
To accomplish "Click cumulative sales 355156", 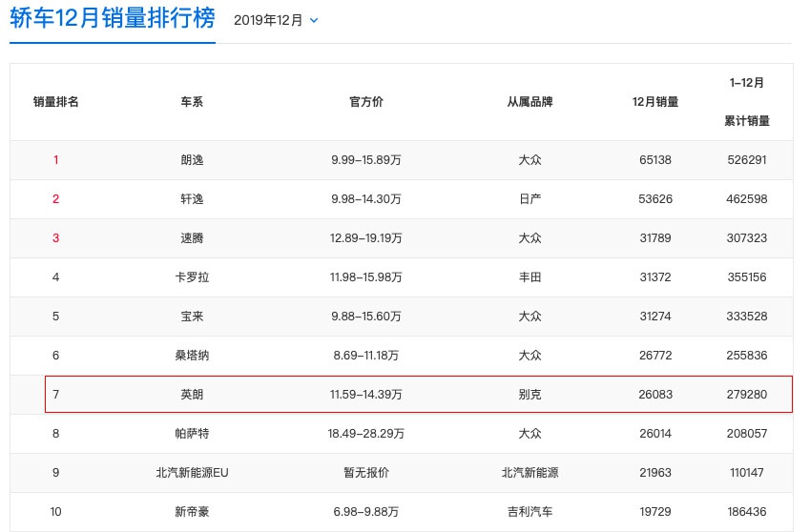I will 747,277.
